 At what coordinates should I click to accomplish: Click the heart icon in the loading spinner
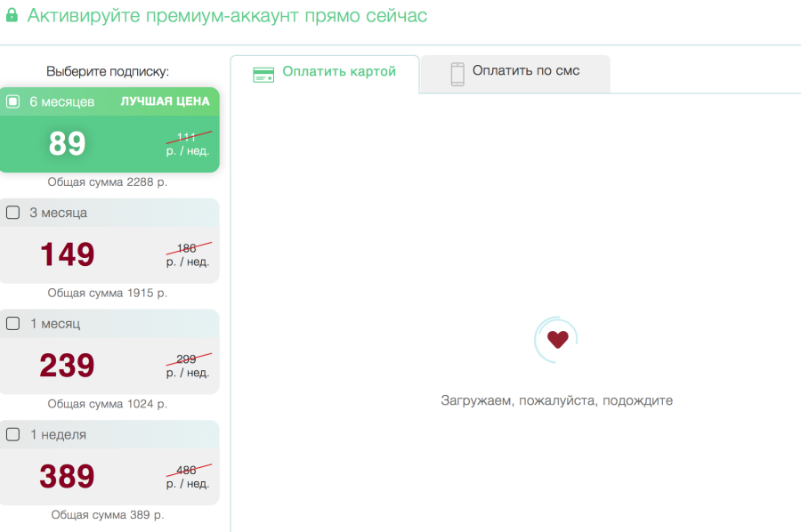pos(556,339)
